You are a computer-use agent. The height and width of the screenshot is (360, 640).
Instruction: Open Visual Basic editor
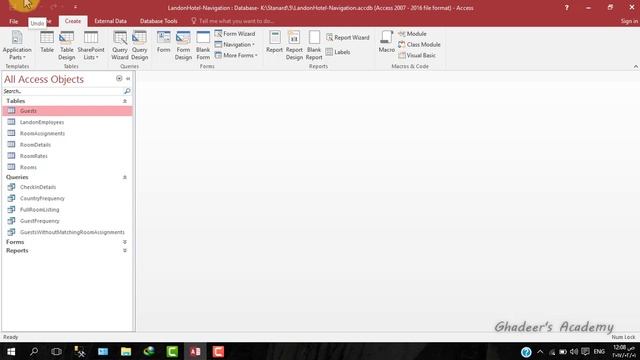[x=417, y=55]
